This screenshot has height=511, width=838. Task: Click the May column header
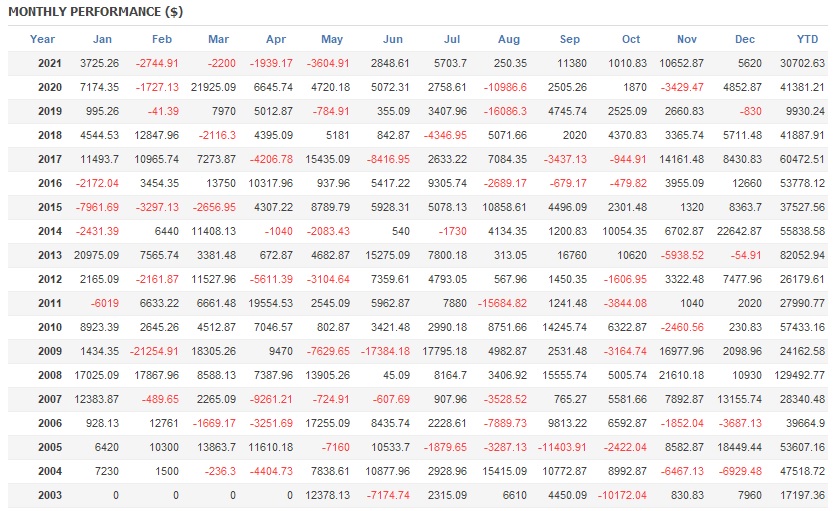(332, 39)
